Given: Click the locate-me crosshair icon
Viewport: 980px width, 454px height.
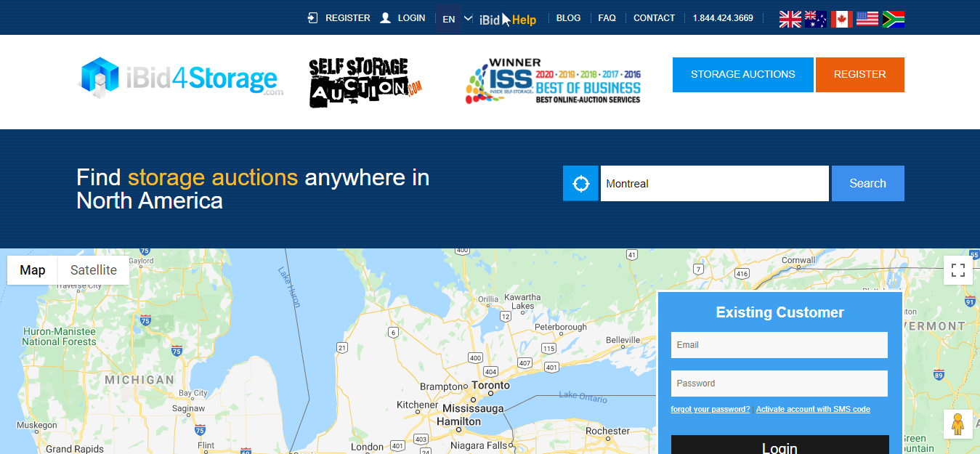Looking at the screenshot, I should click(580, 184).
